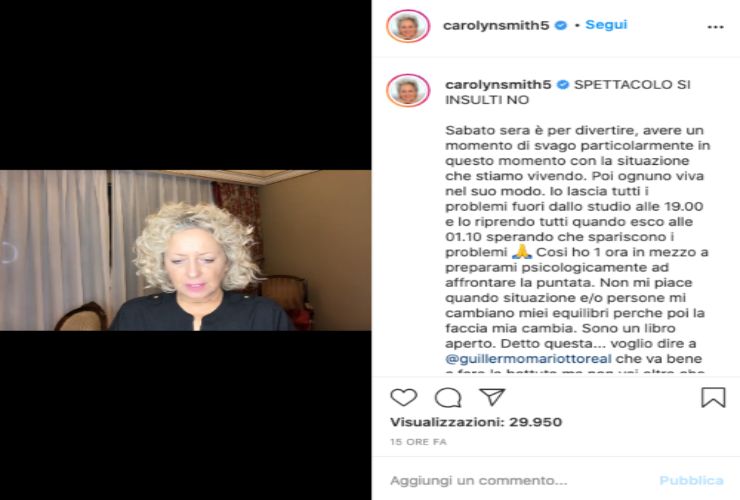Open the three-dot more options menu

point(715,27)
